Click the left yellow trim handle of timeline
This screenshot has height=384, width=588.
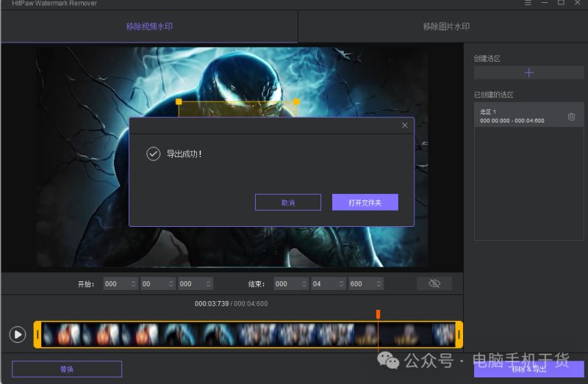(x=37, y=335)
